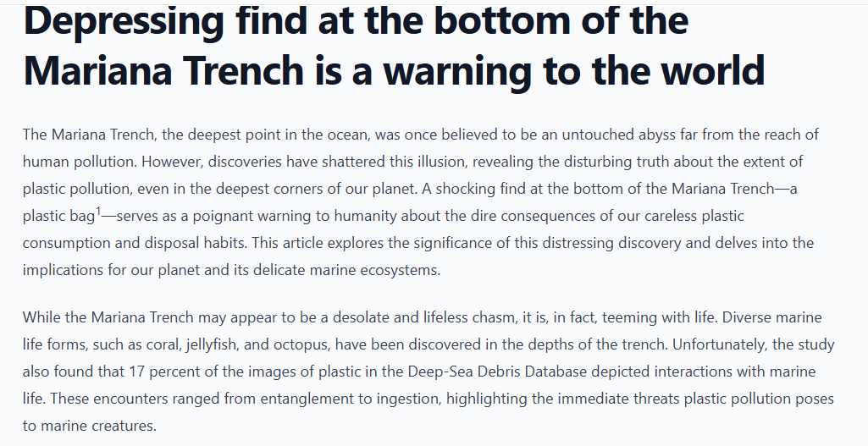Open footnote 1 after 'plastic bag'
The height and width of the screenshot is (446, 868).
coord(97,211)
